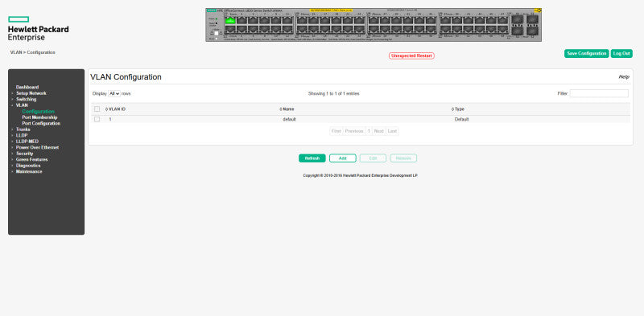Image resolution: width=644 pixels, height=316 pixels.
Task: Click Next in table pagination
Action: (378, 131)
